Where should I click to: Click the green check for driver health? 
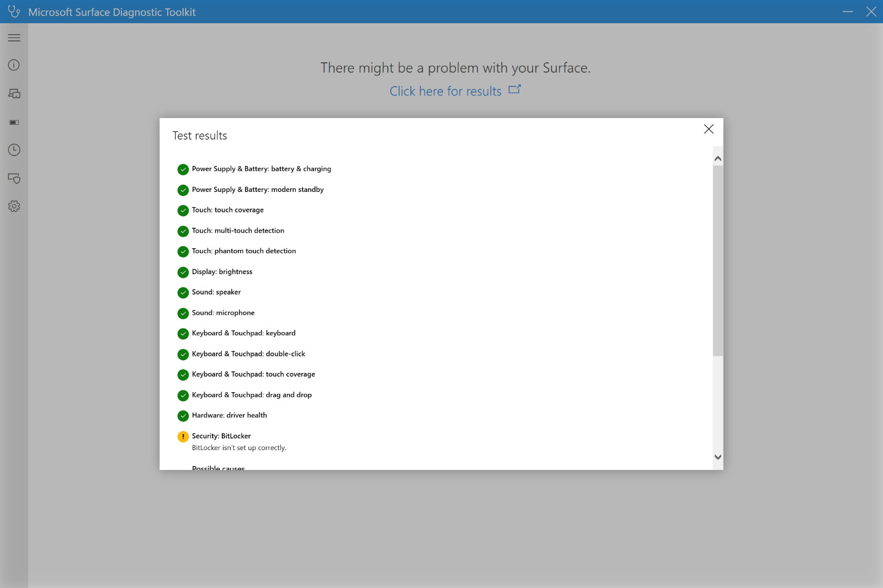[x=183, y=416]
